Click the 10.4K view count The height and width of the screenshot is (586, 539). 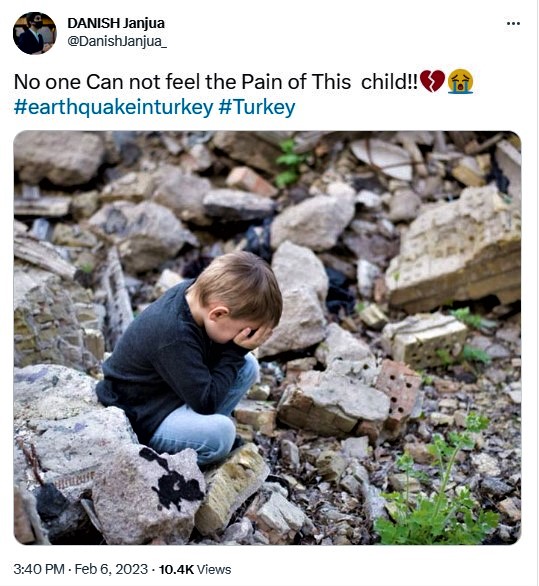[176, 570]
